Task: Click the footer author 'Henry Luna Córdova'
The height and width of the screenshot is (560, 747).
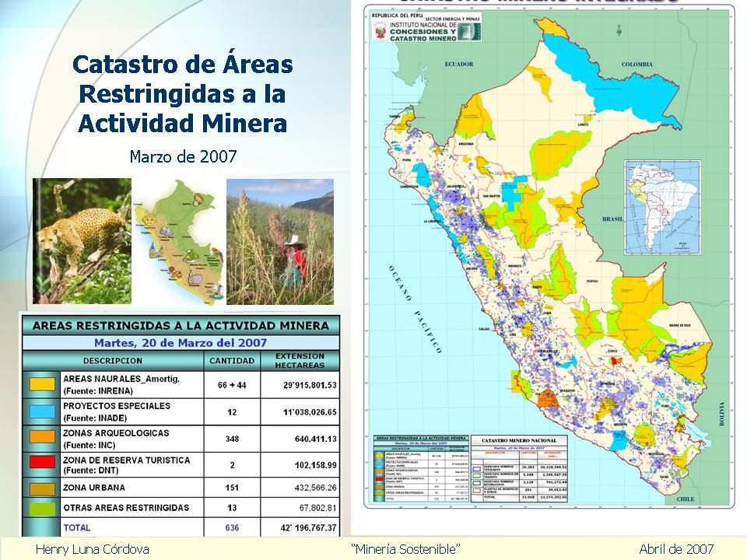Action: (92, 549)
